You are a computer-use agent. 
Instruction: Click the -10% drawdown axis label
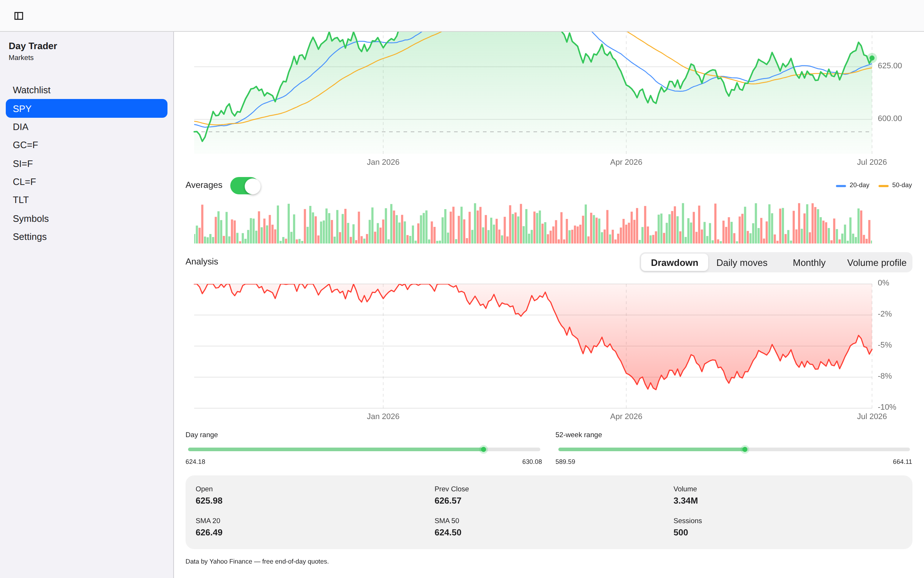tap(886, 407)
